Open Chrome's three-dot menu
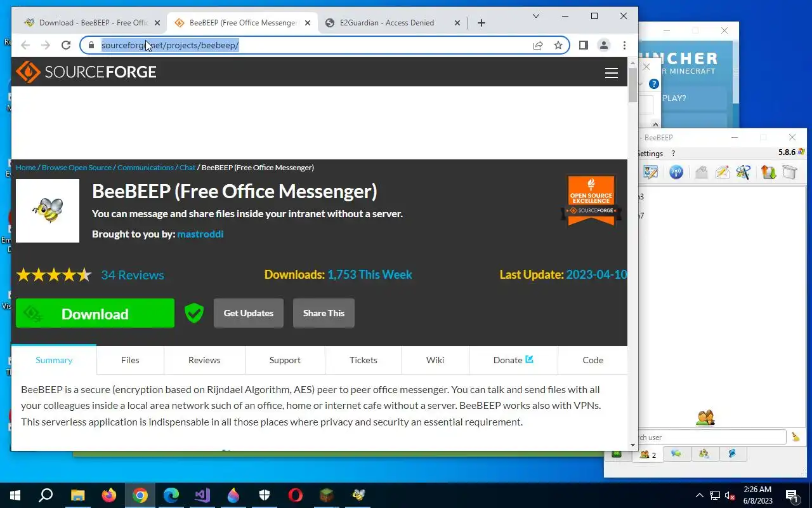This screenshot has width=812, height=508. pyautogui.click(x=624, y=45)
